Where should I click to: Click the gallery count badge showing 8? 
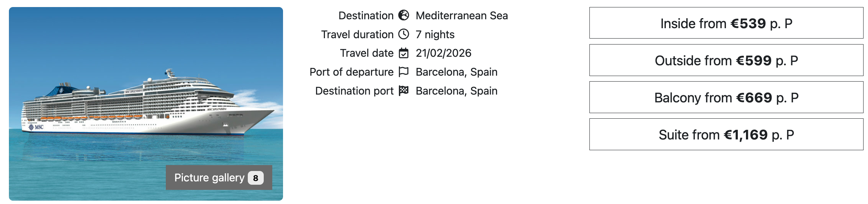256,178
